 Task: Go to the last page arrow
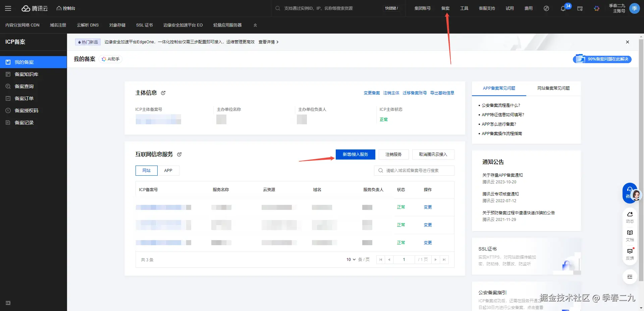pyautogui.click(x=444, y=260)
